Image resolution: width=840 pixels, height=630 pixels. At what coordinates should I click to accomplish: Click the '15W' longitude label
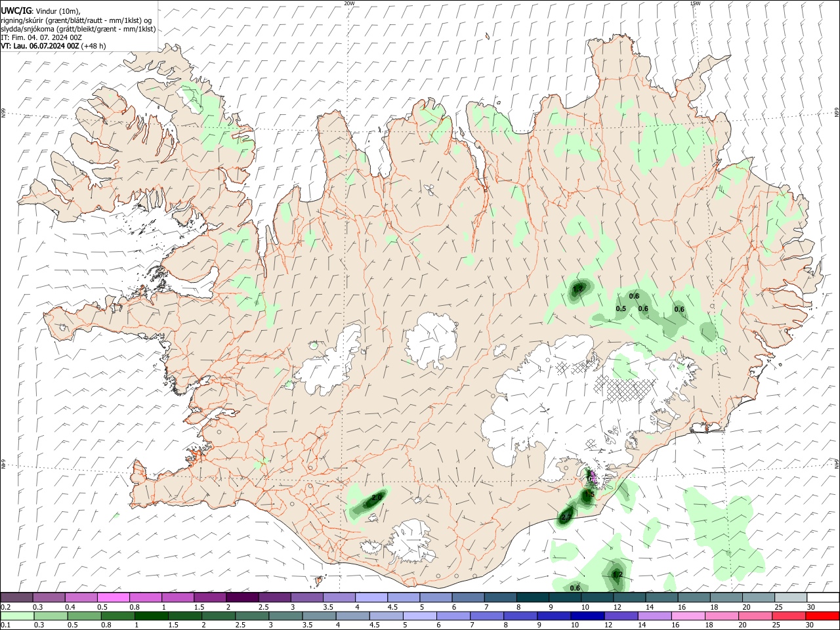(x=695, y=3)
